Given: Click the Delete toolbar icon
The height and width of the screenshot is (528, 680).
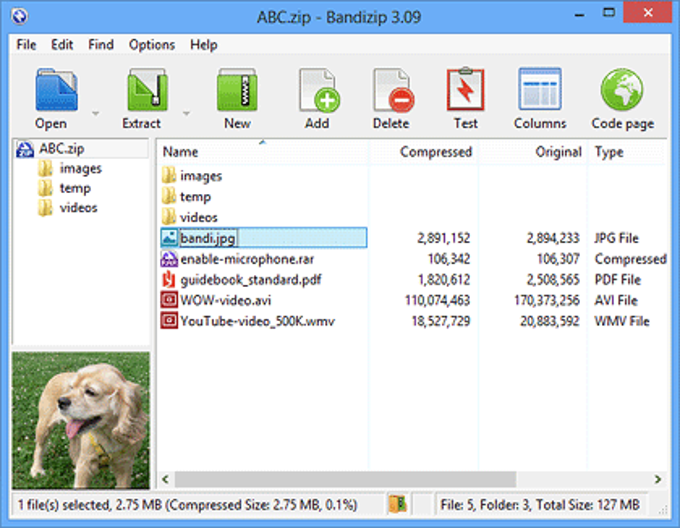Looking at the screenshot, I should (x=393, y=90).
